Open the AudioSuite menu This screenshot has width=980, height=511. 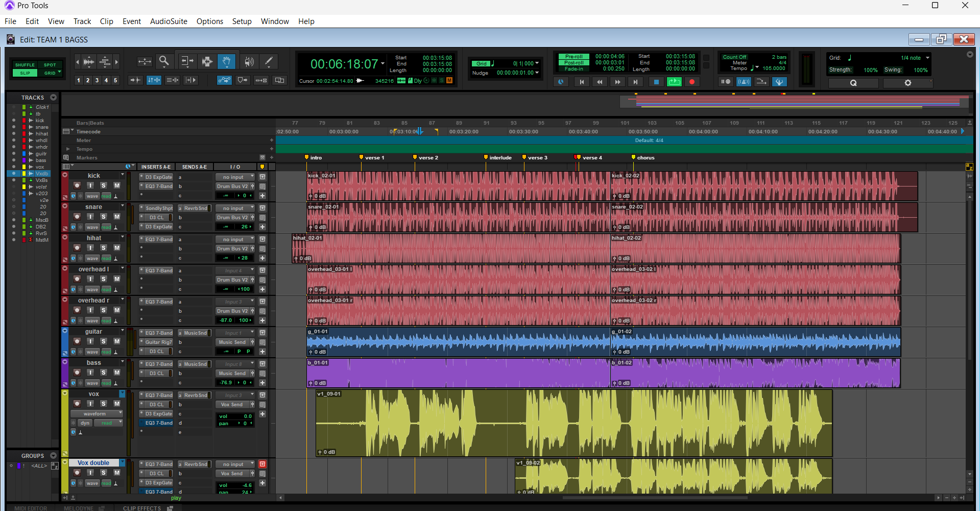169,21
